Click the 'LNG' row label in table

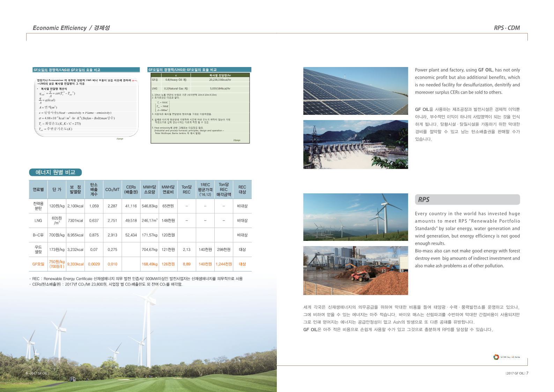38,221
